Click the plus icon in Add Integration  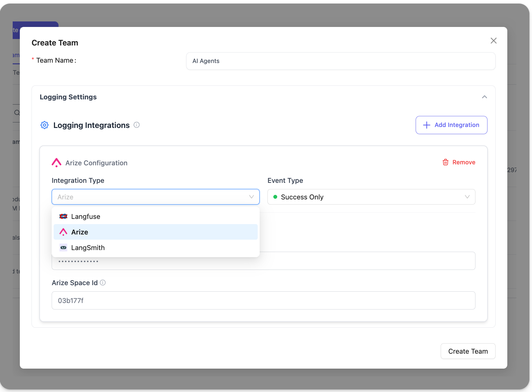[x=426, y=125]
